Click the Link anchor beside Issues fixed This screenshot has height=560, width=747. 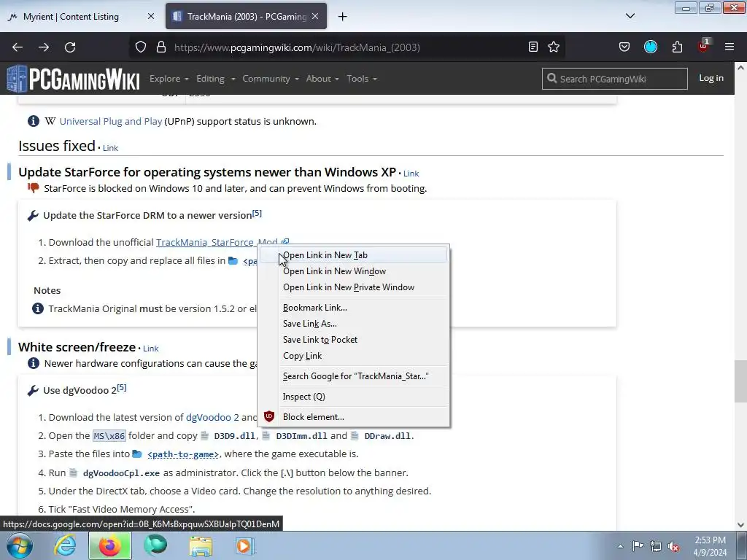pyautogui.click(x=110, y=148)
